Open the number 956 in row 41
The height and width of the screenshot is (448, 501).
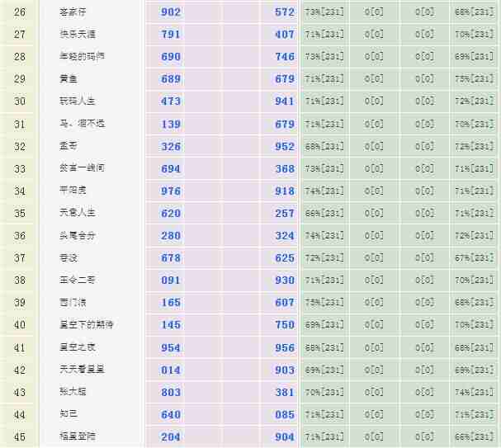pos(284,347)
